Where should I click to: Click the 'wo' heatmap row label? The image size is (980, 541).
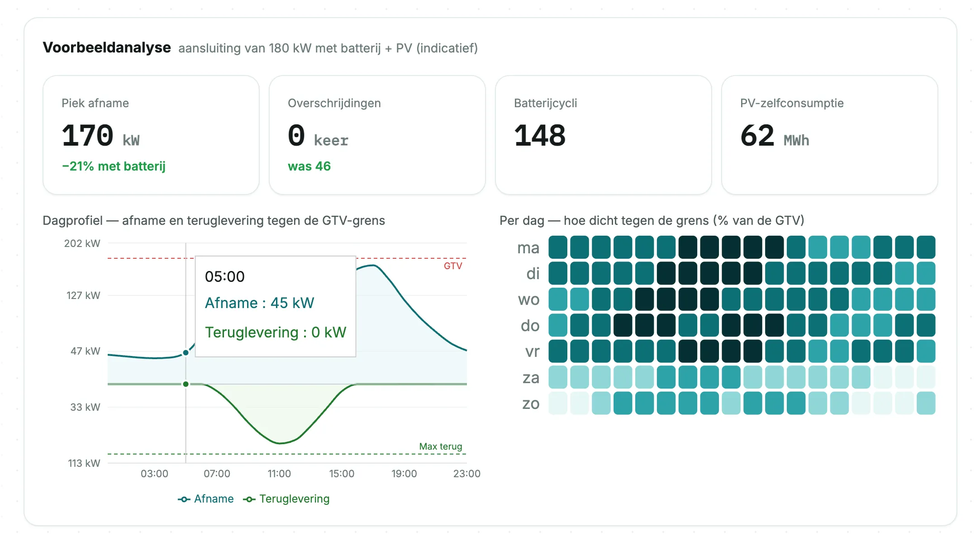point(529,299)
